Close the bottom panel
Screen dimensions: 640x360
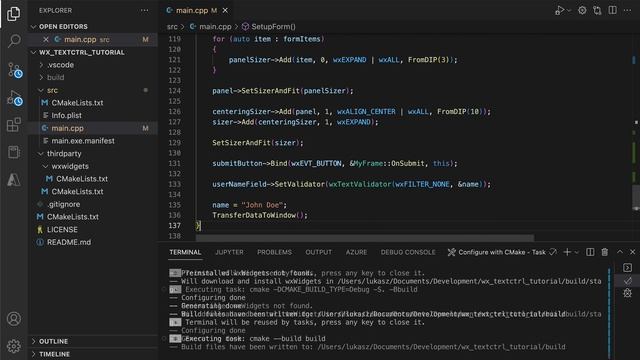(632, 252)
